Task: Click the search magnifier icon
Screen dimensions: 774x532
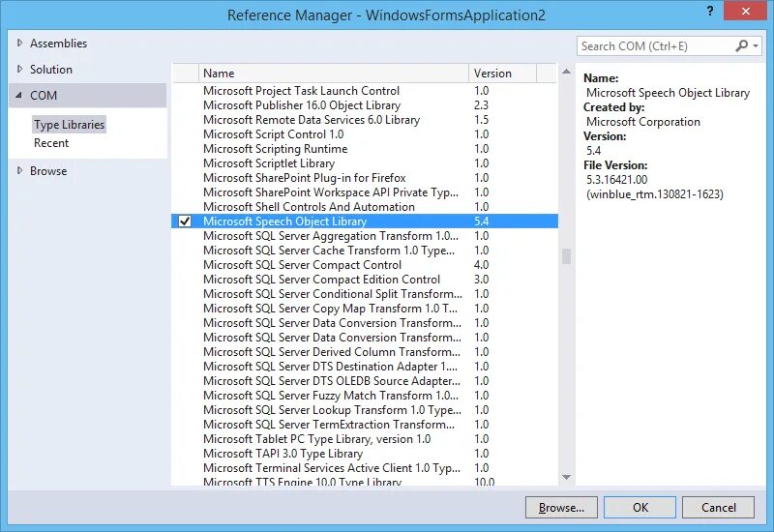Action: click(741, 45)
